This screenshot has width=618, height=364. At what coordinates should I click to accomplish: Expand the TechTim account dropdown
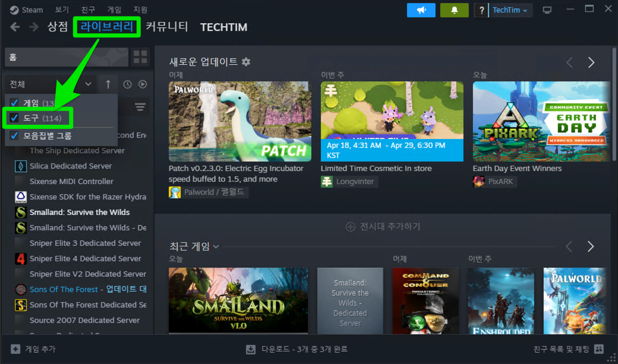(x=510, y=10)
